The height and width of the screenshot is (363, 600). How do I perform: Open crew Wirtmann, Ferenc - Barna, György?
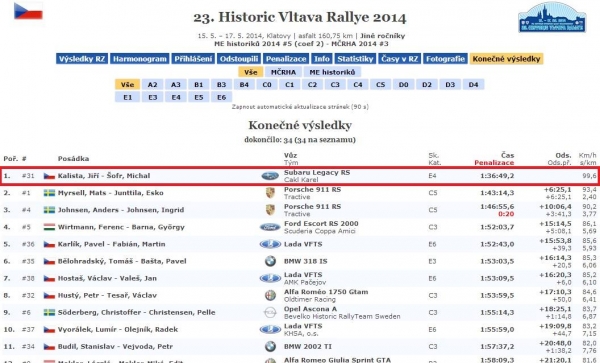point(121,227)
